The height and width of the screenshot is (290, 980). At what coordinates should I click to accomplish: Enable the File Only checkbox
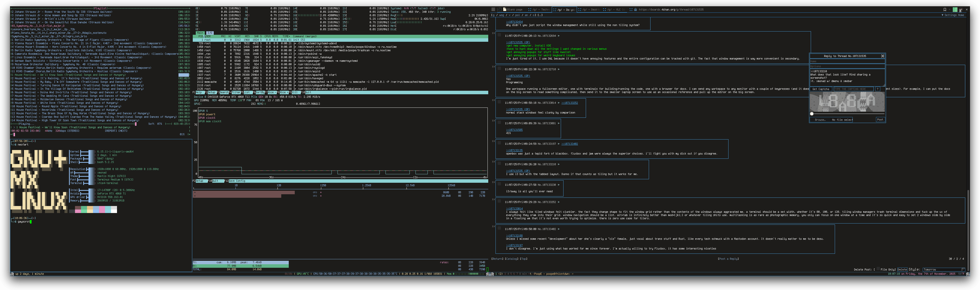878,269
